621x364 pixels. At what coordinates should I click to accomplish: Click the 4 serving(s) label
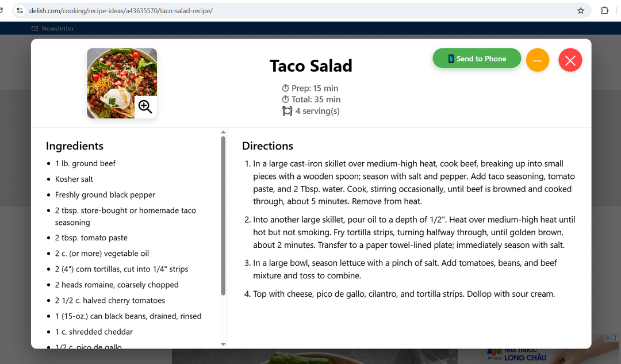(x=317, y=111)
